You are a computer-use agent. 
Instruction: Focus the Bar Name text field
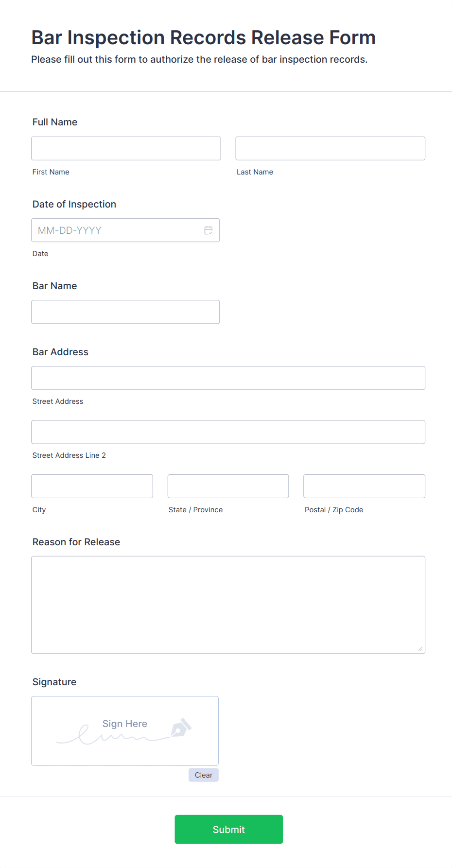(x=125, y=312)
